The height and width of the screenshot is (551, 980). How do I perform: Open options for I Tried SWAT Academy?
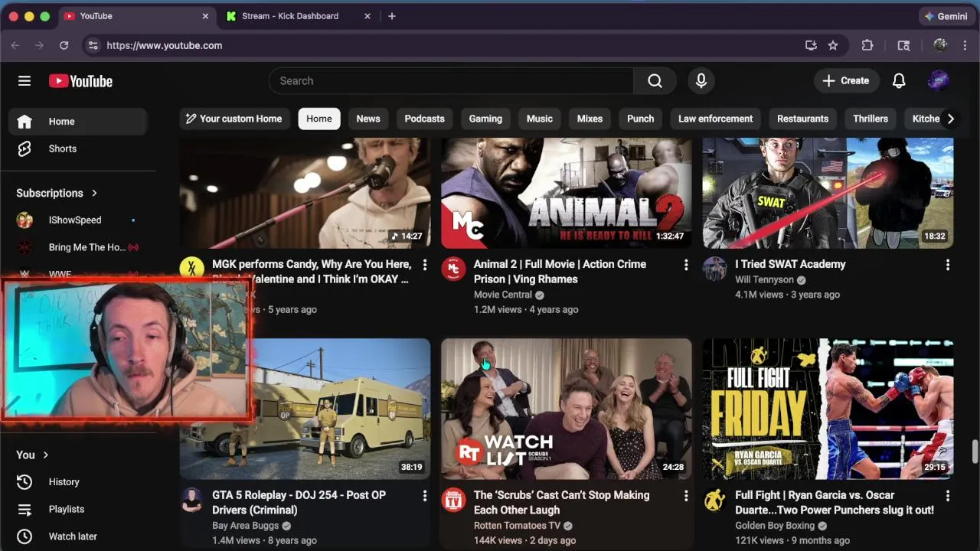[x=948, y=265]
